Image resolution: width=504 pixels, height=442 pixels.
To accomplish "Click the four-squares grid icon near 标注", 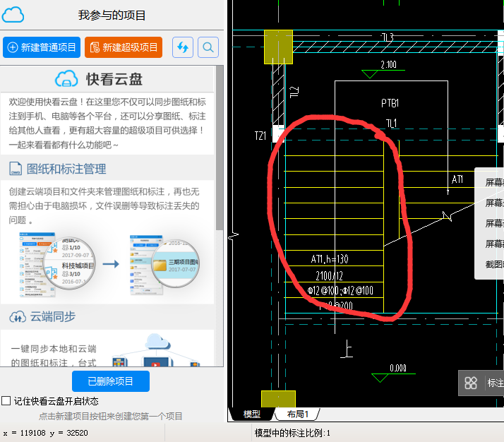I will 471,383.
